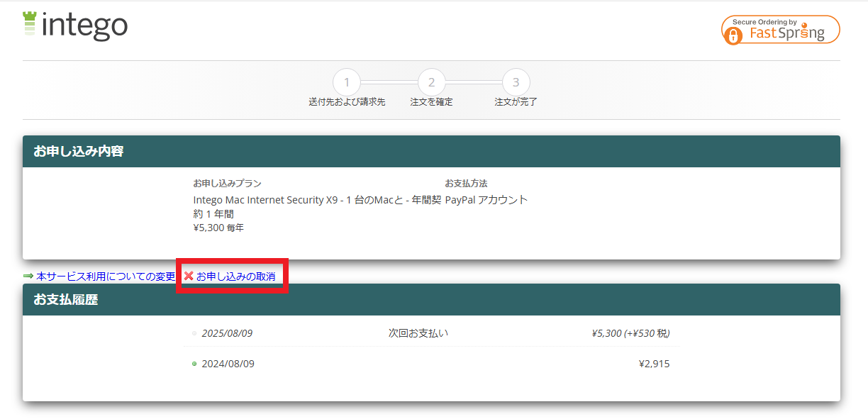Click the お申し込み内容 section header
Viewport: 868px width, 419px height.
(431, 151)
